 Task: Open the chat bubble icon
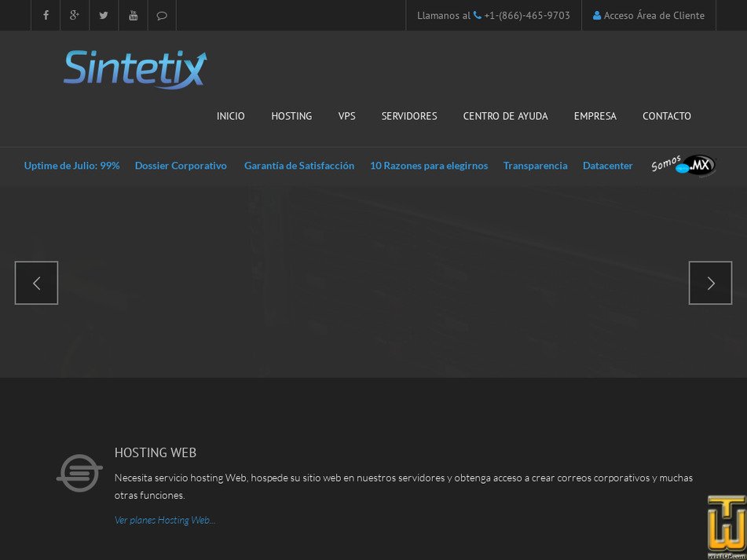162,15
